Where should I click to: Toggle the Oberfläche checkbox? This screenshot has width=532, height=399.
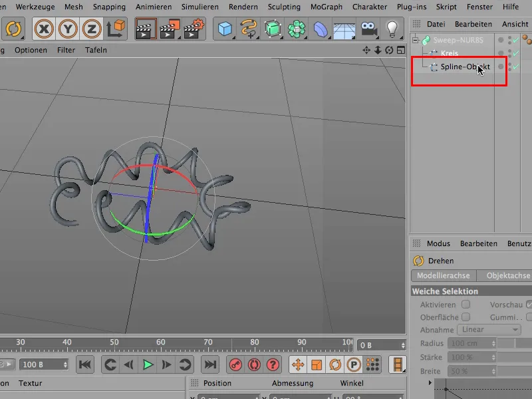465,317
